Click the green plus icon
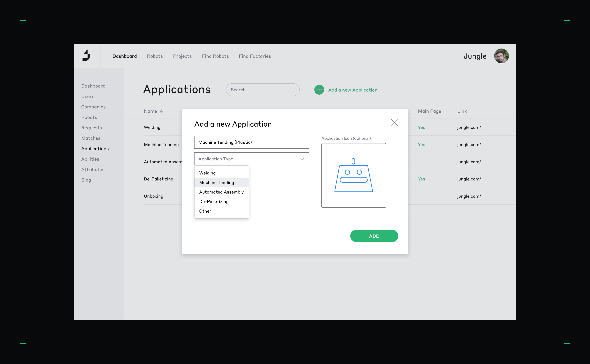The width and height of the screenshot is (590, 364). (x=319, y=90)
